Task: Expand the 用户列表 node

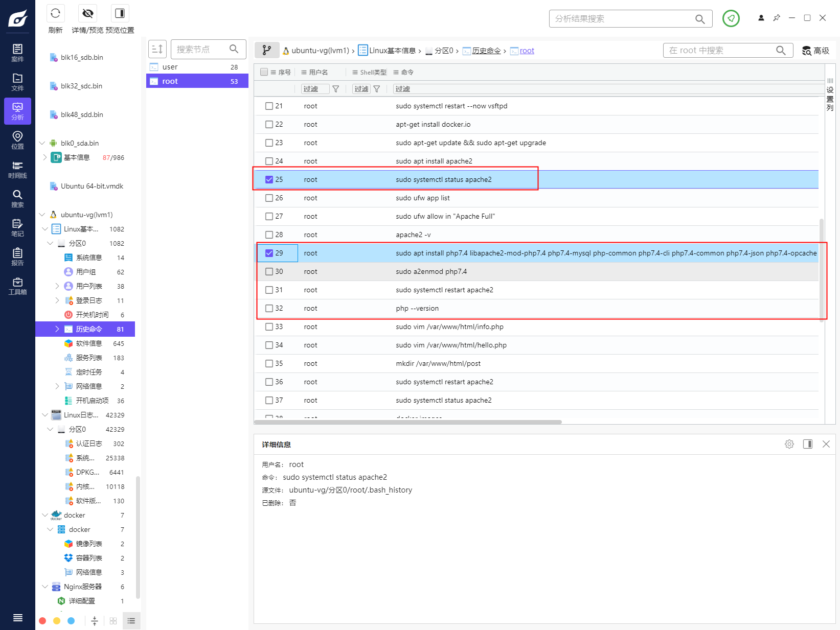Action: click(x=57, y=286)
